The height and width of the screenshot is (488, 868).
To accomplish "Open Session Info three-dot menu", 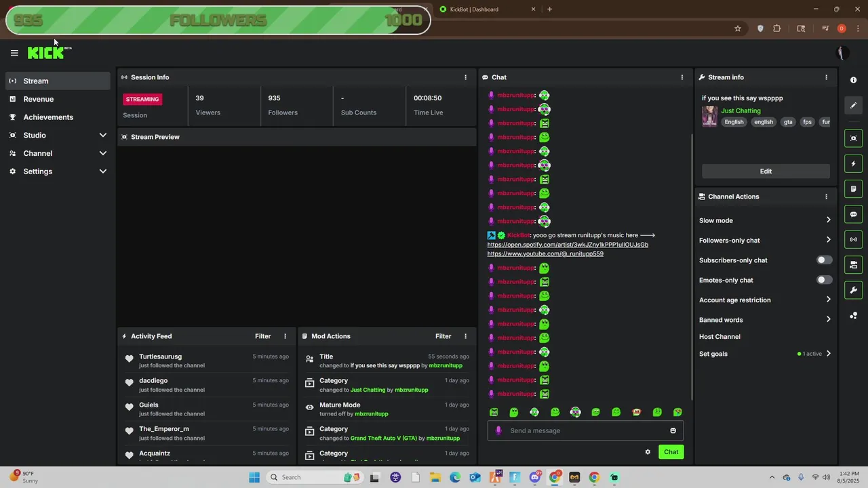I will pos(465,77).
